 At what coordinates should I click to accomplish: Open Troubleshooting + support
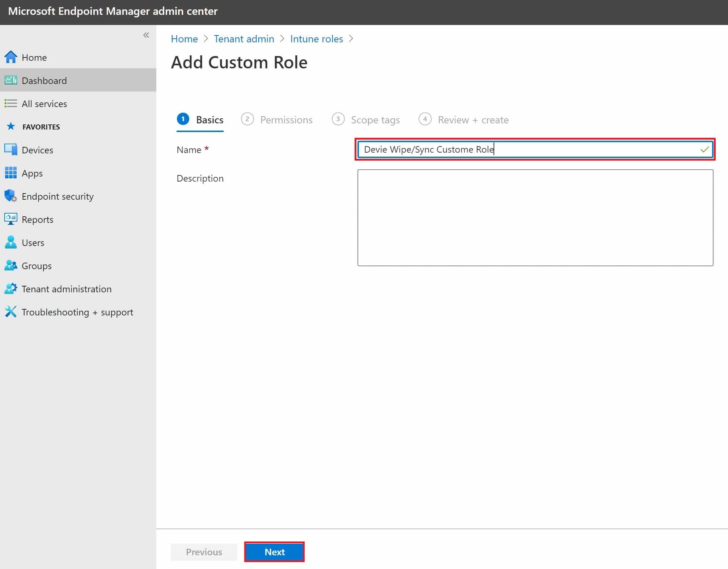[77, 312]
